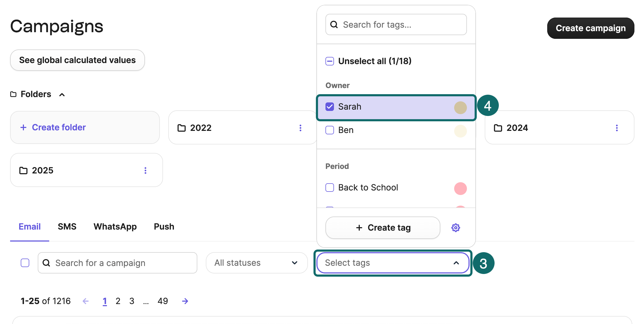644x324 pixels.
Task: Enable the Back to School period tag
Action: [329, 188]
